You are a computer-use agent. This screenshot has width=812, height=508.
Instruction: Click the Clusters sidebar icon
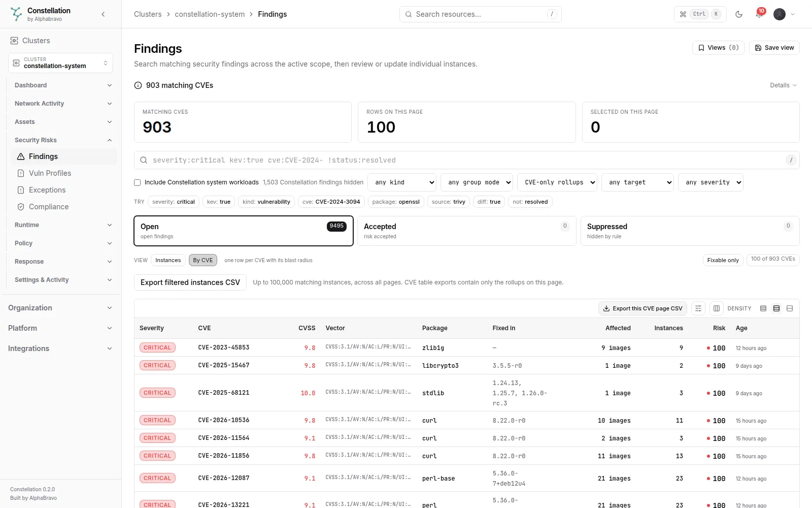click(14, 41)
